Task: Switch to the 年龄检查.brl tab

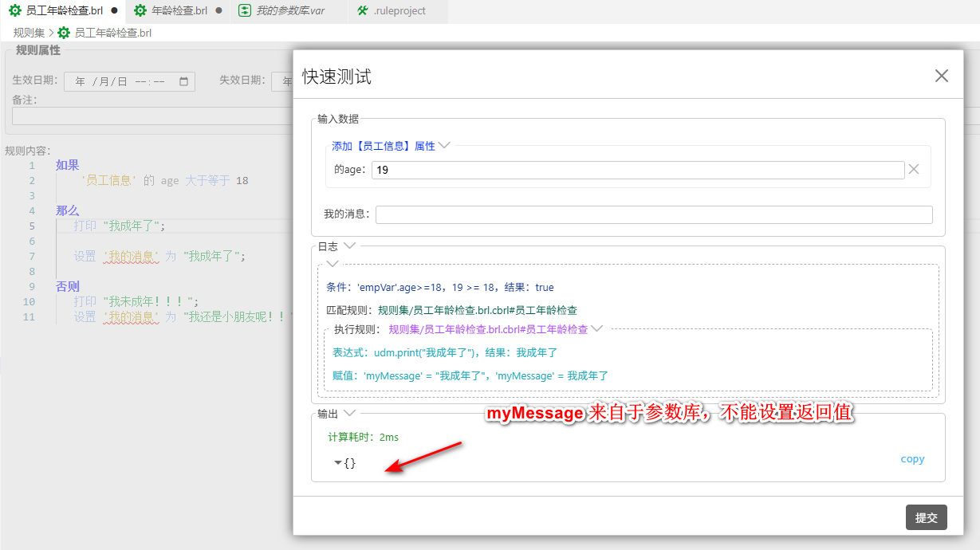Action: point(179,11)
